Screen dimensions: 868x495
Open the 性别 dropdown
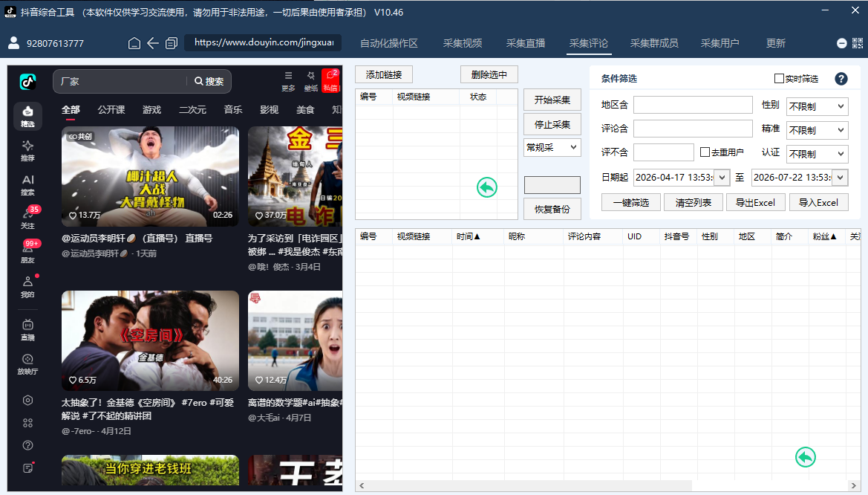click(x=817, y=106)
